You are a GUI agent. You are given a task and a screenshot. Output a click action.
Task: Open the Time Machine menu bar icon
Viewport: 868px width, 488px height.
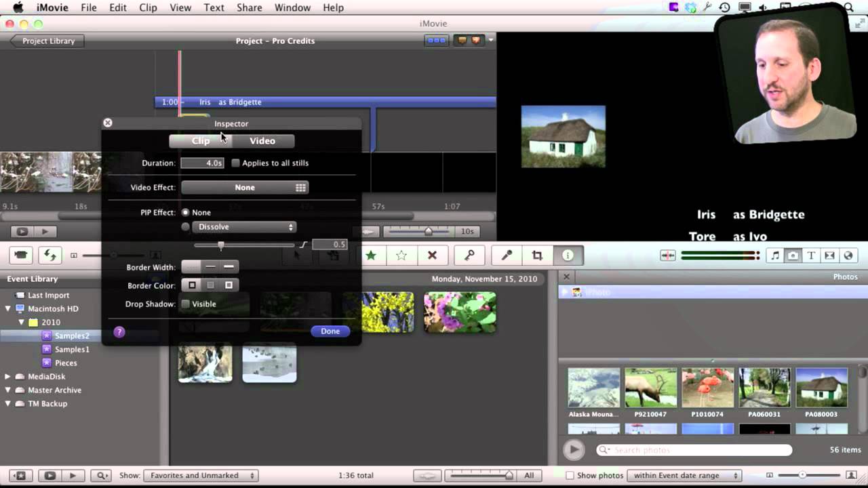[725, 7]
